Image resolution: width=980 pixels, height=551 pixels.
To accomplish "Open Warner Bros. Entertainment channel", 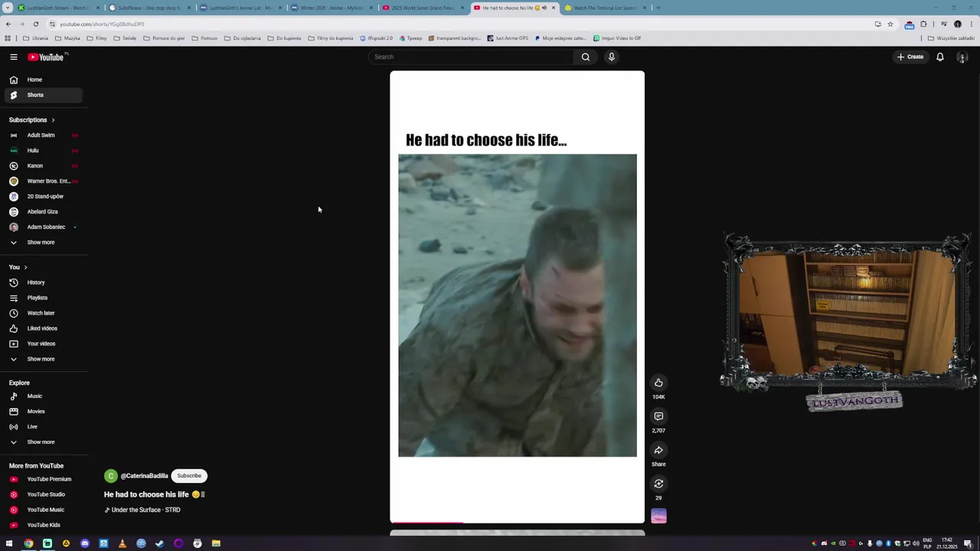I will click(43, 181).
